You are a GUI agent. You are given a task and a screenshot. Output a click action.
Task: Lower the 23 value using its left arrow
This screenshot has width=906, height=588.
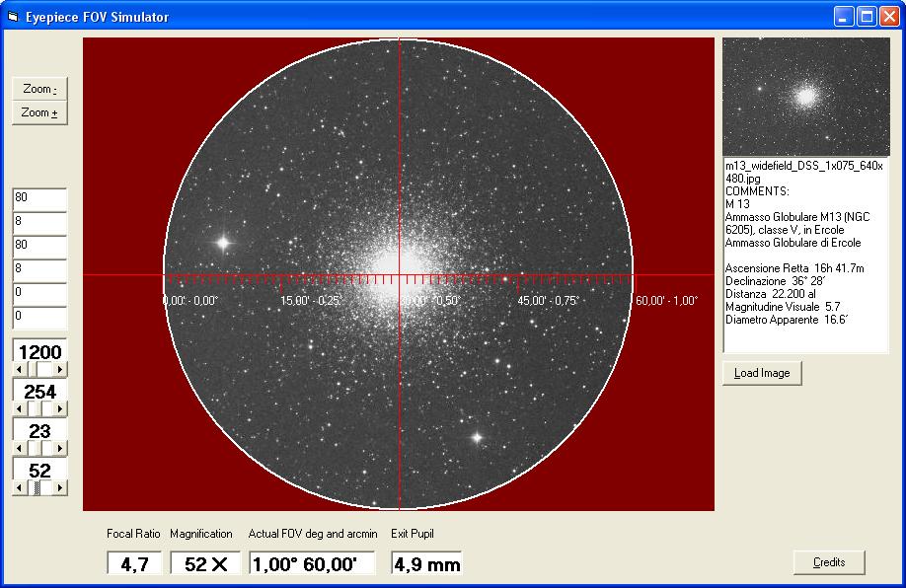(19, 448)
